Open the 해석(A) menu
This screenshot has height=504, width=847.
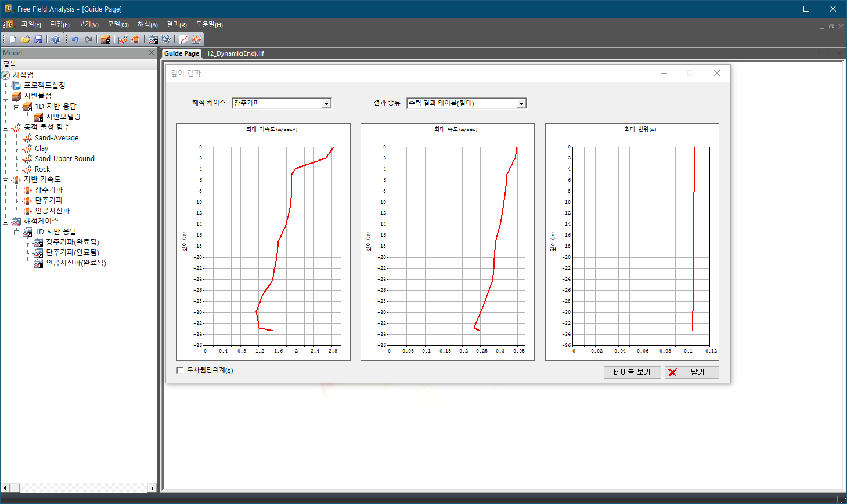(147, 24)
